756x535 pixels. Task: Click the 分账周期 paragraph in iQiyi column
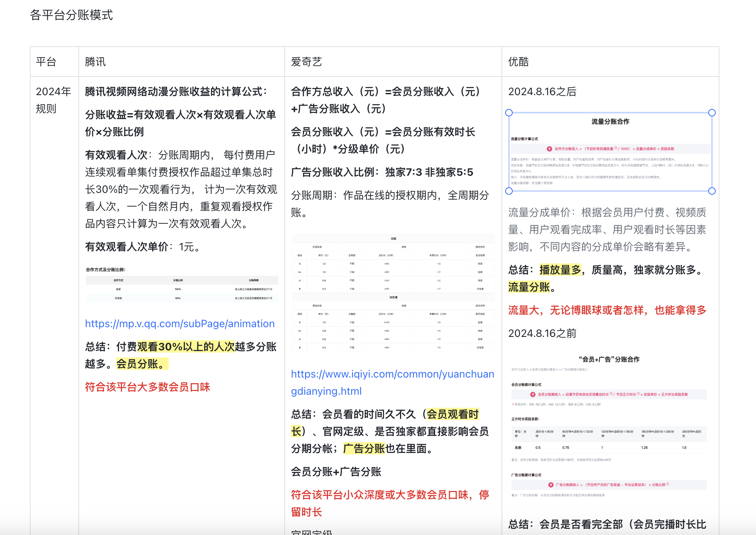(x=390, y=204)
